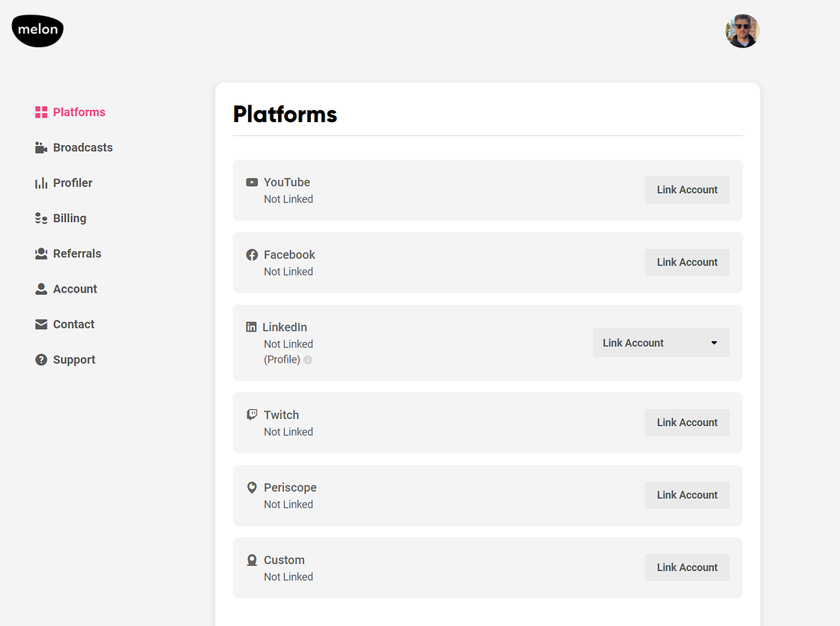Click the LinkedIn profile info icon
The width and height of the screenshot is (840, 626).
(308, 360)
